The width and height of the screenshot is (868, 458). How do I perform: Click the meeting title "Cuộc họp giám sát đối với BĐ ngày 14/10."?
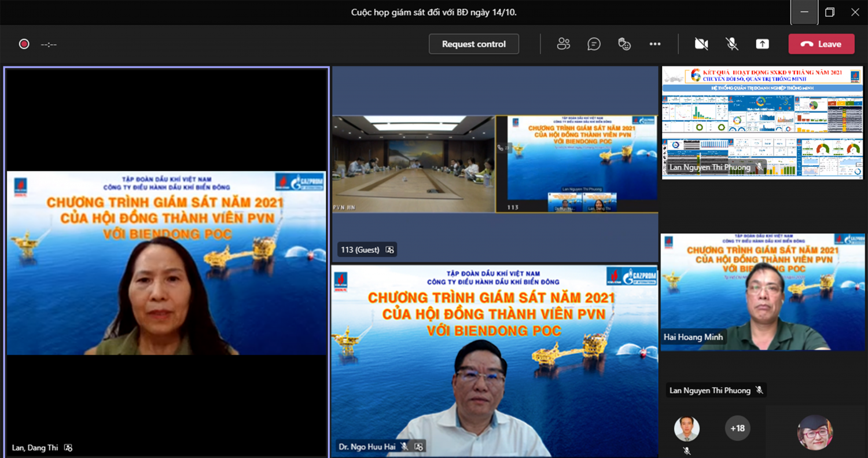tap(434, 12)
